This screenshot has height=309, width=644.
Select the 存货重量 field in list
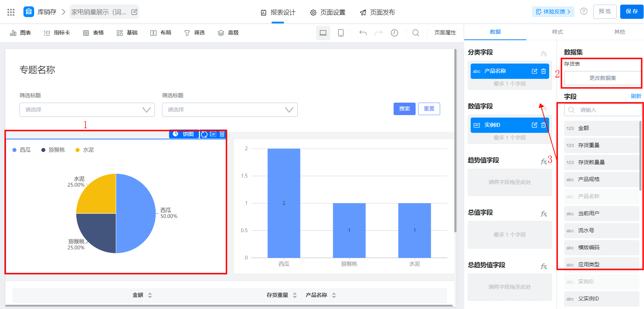(x=601, y=145)
